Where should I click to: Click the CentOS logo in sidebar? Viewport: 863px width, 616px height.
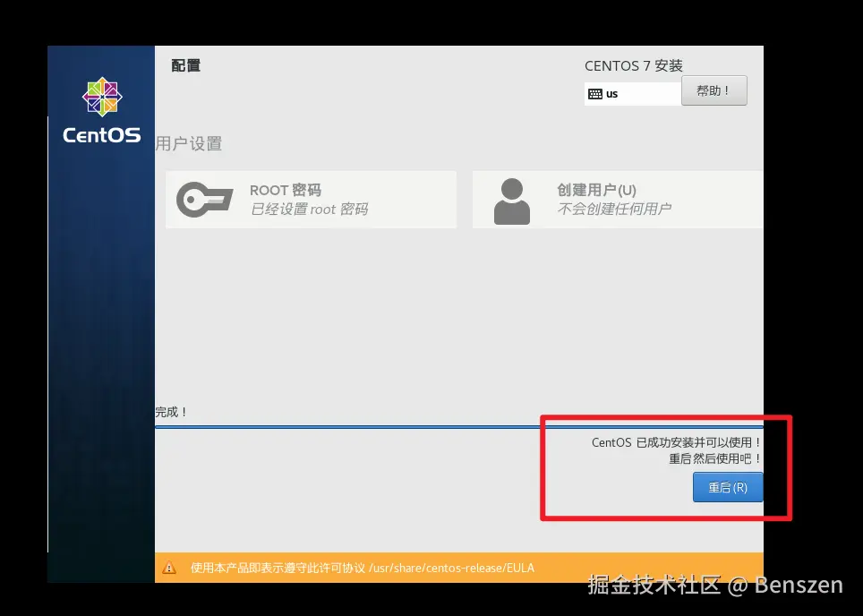102,110
